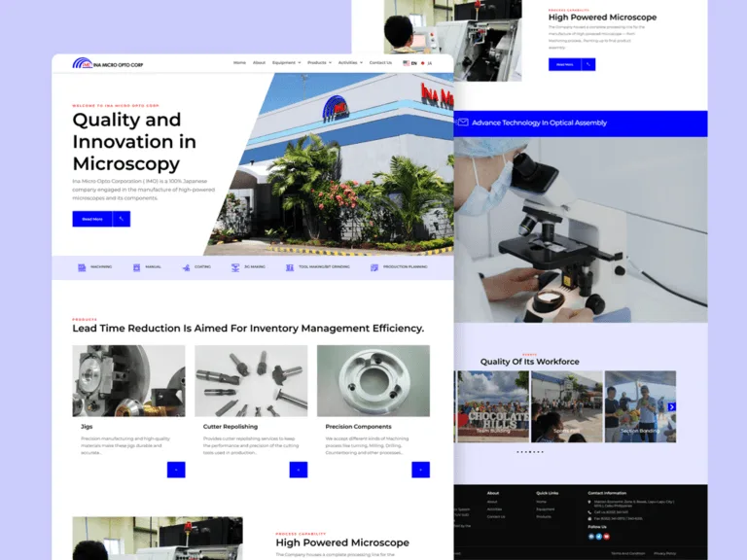Select the Jig Making icon
This screenshot has height=560, width=747.
[235, 267]
